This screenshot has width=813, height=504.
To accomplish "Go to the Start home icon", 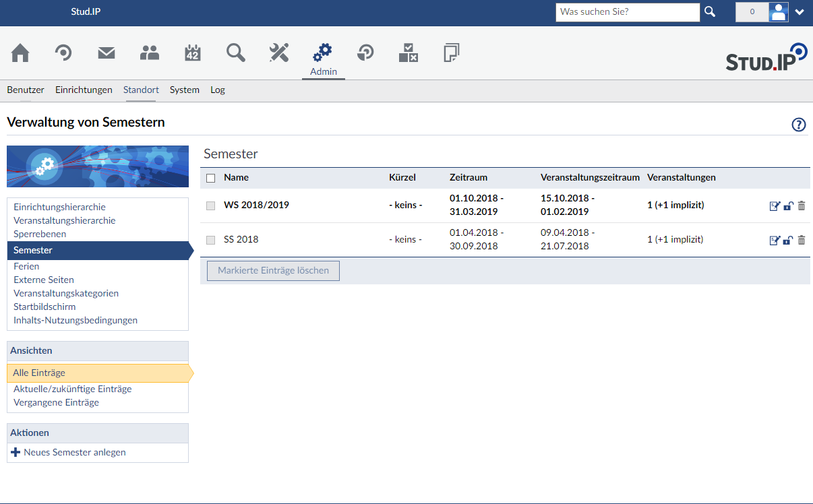I will pos(20,53).
